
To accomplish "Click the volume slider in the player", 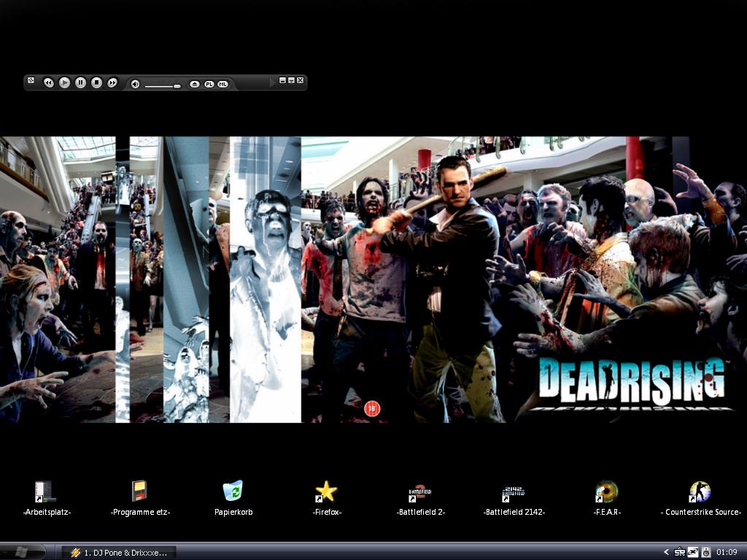I will 163,86.
